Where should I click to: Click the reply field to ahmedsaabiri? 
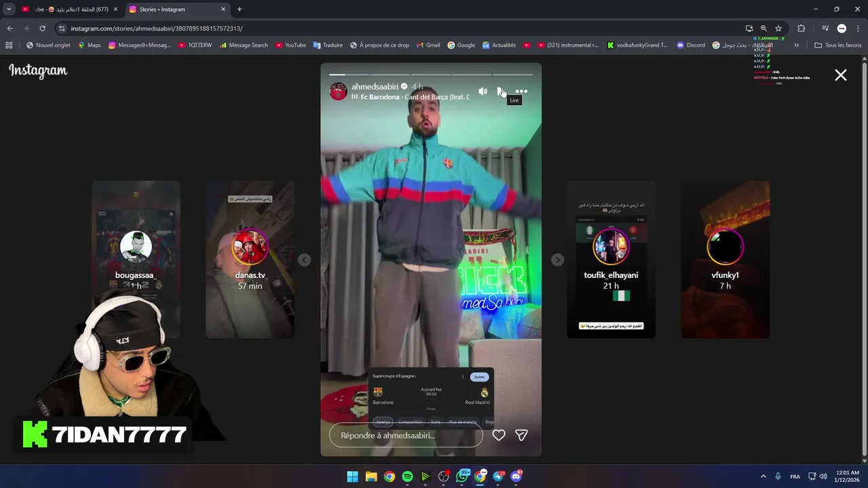pyautogui.click(x=406, y=435)
